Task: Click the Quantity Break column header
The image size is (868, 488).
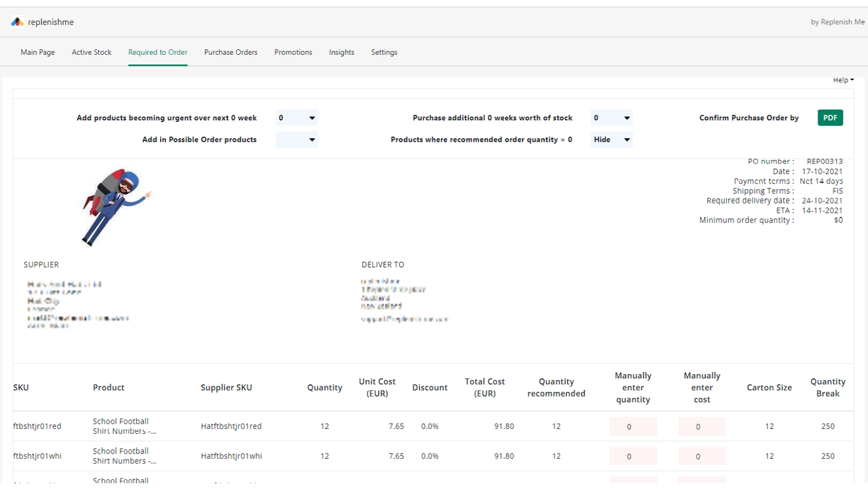Action: click(x=828, y=388)
